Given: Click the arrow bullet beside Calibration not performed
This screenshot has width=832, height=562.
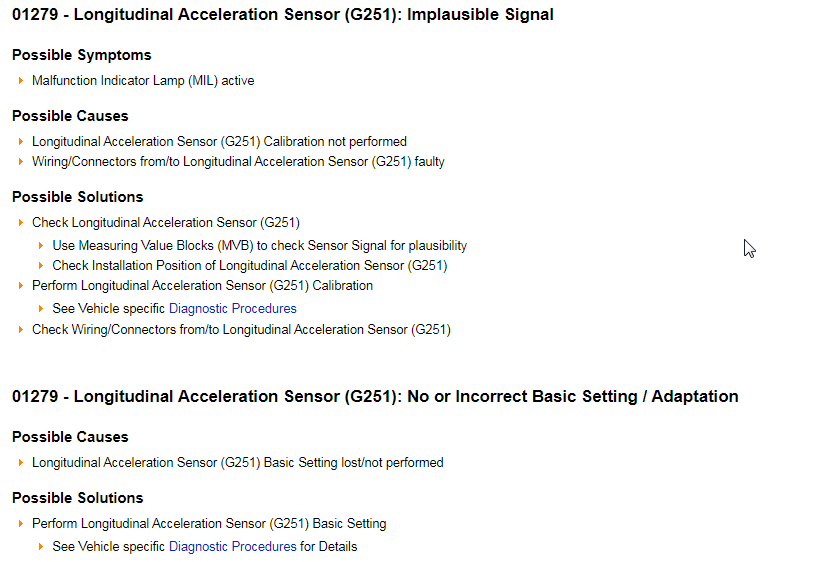Looking at the screenshot, I should point(21,142).
